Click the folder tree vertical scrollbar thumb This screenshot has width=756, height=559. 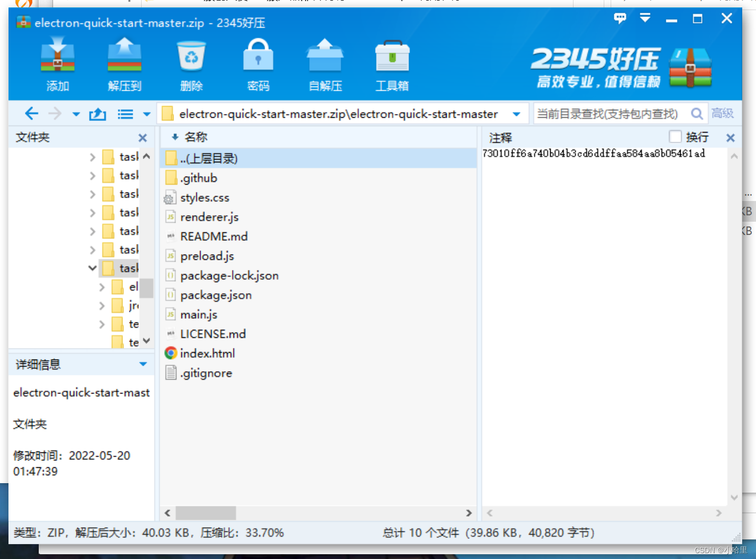coord(147,289)
